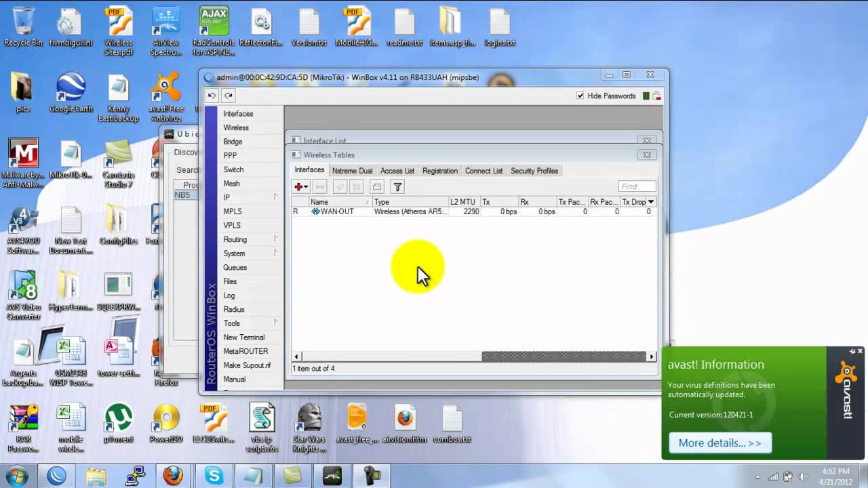This screenshot has width=868, height=488.
Task: Switch to the Connect List tab
Action: 484,171
